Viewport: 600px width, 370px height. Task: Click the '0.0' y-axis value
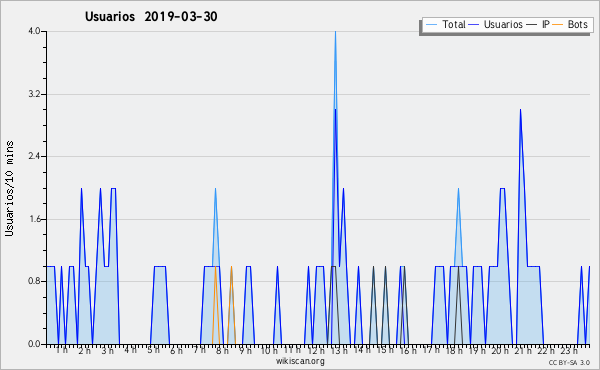[x=34, y=344]
